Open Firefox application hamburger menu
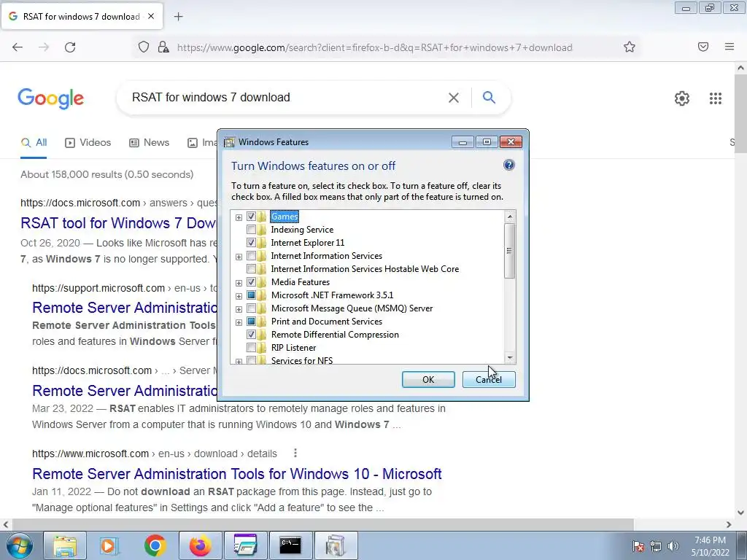747x560 pixels. (729, 47)
